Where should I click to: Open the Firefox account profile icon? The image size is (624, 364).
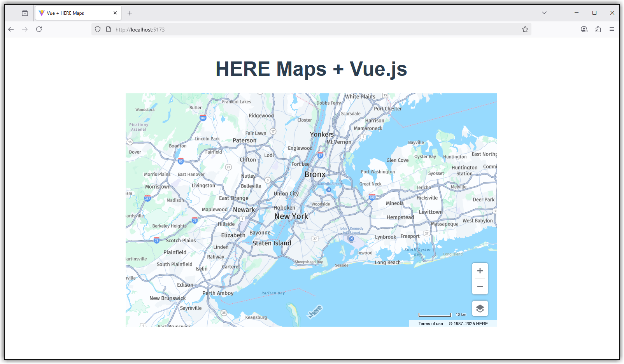pyautogui.click(x=584, y=29)
